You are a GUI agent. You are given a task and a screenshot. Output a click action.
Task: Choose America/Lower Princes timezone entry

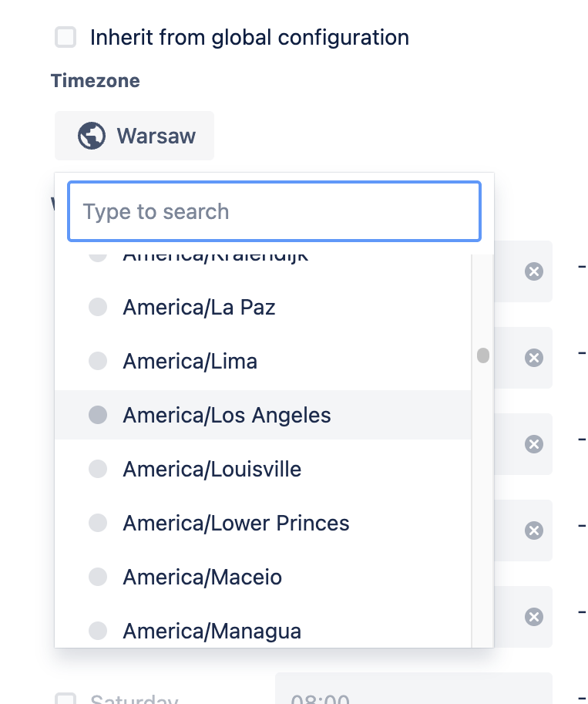click(236, 523)
